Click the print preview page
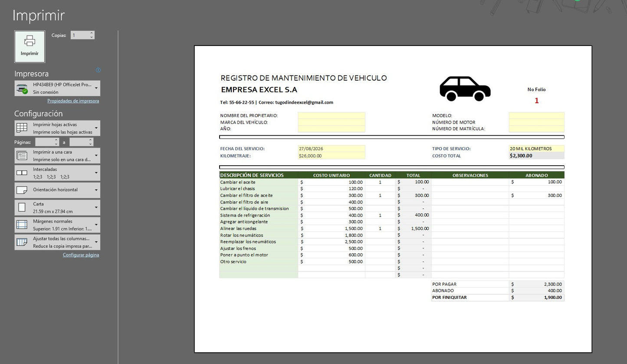The width and height of the screenshot is (627, 364). 393,199
